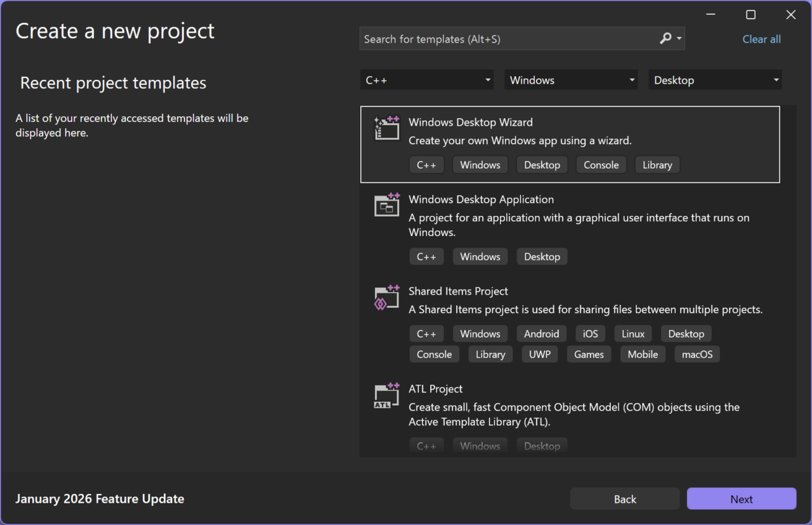Screen dimensions: 812x525
Task: Click the ATL Project template icon
Action: click(387, 395)
